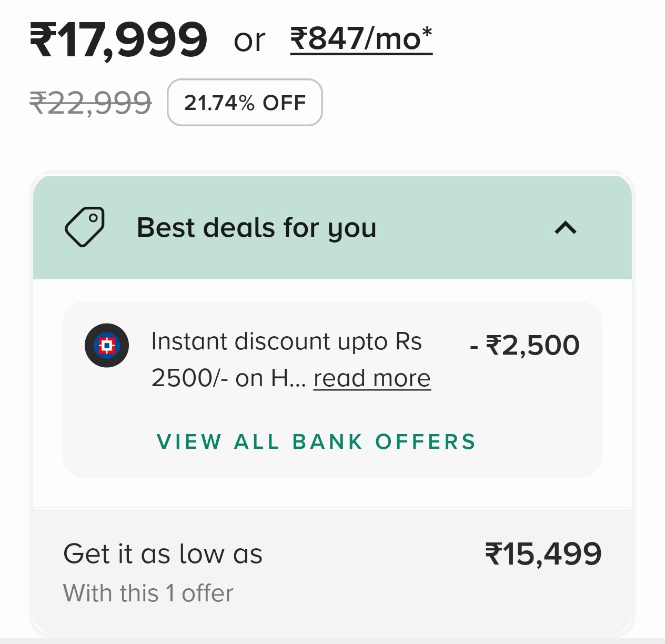This screenshot has height=644, width=665.
Task: Click the Best deals for you heading
Action: [256, 228]
